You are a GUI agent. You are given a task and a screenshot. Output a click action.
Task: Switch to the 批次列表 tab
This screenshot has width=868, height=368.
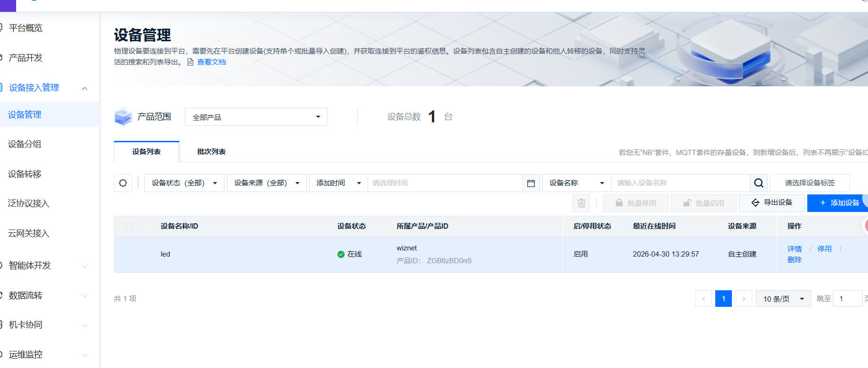212,152
